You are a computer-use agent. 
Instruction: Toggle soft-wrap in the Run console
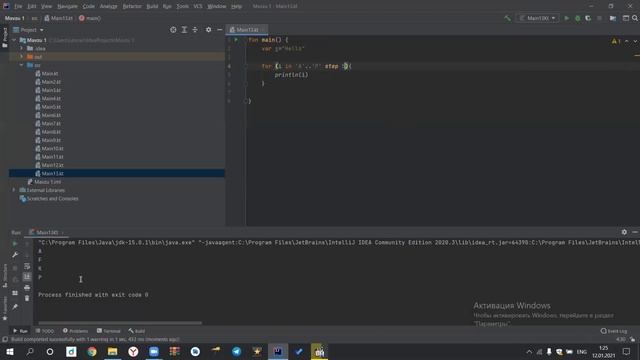click(27, 266)
